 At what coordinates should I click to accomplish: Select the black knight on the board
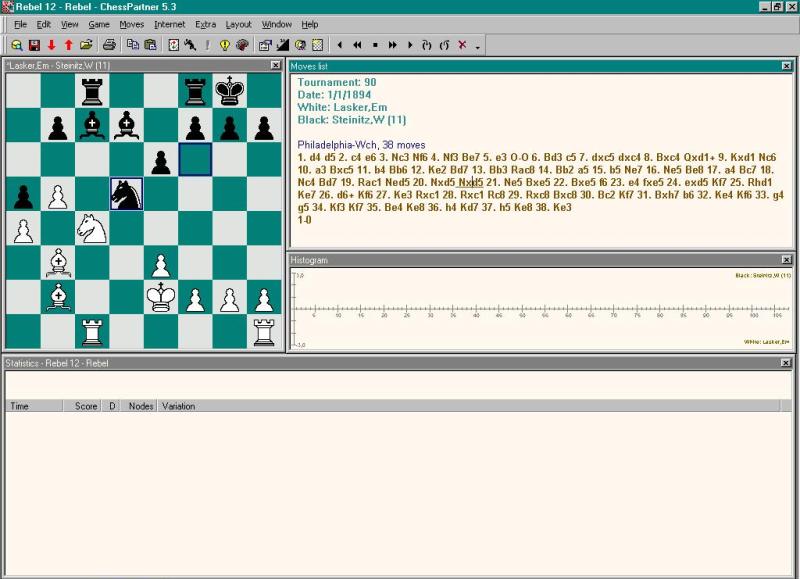pos(126,194)
